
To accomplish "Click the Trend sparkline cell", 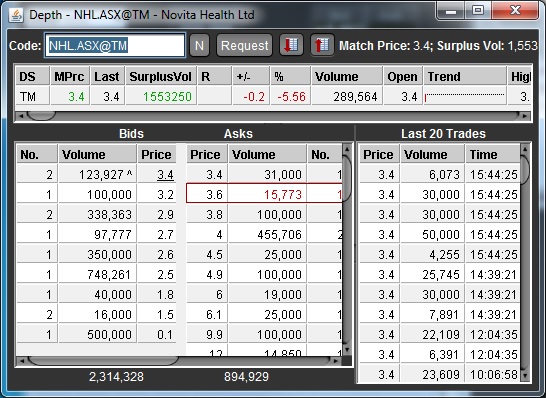I will click(x=465, y=96).
